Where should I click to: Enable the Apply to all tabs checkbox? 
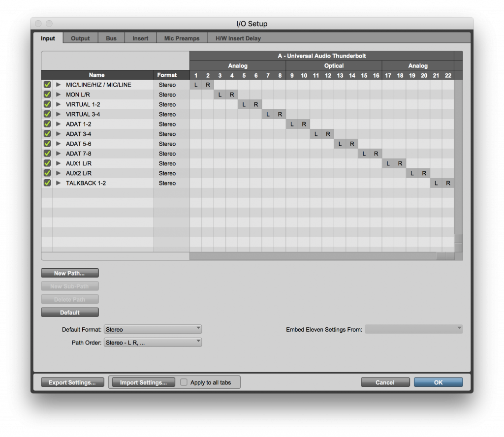(x=184, y=382)
